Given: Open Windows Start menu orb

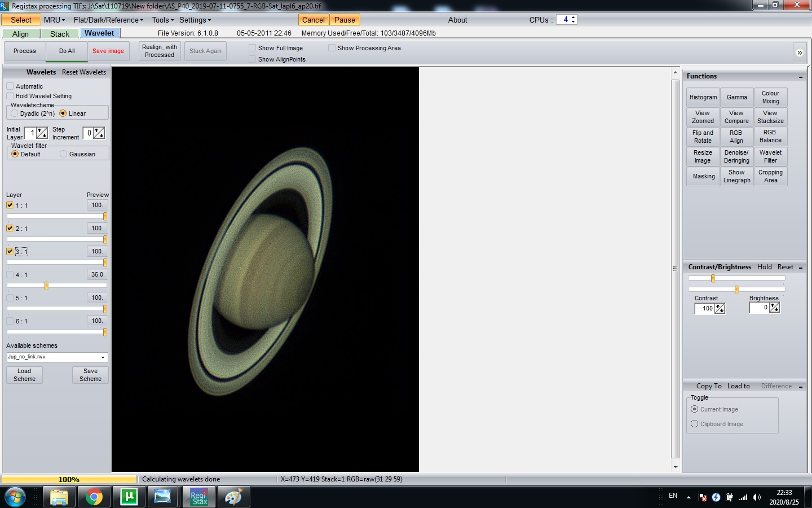Looking at the screenshot, I should click(15, 497).
